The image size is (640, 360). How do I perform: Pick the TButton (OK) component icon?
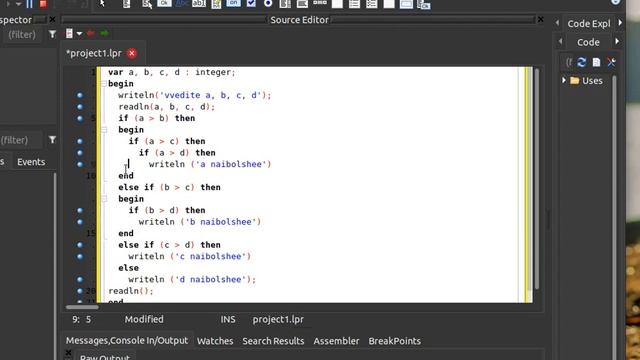tap(164, 4)
